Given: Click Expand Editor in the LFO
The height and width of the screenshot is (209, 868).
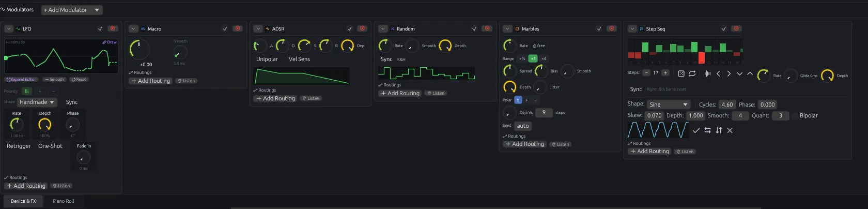Looking at the screenshot, I should [x=21, y=80].
